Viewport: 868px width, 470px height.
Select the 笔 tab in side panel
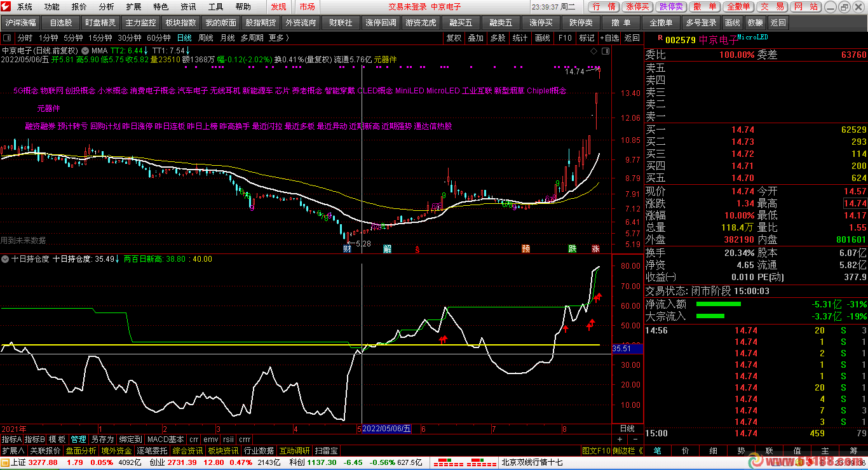click(657, 450)
